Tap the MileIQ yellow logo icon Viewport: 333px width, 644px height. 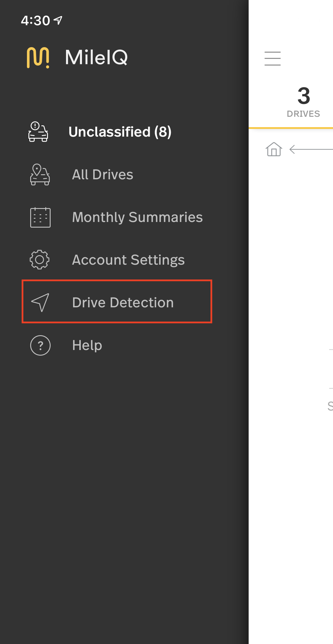(x=38, y=57)
